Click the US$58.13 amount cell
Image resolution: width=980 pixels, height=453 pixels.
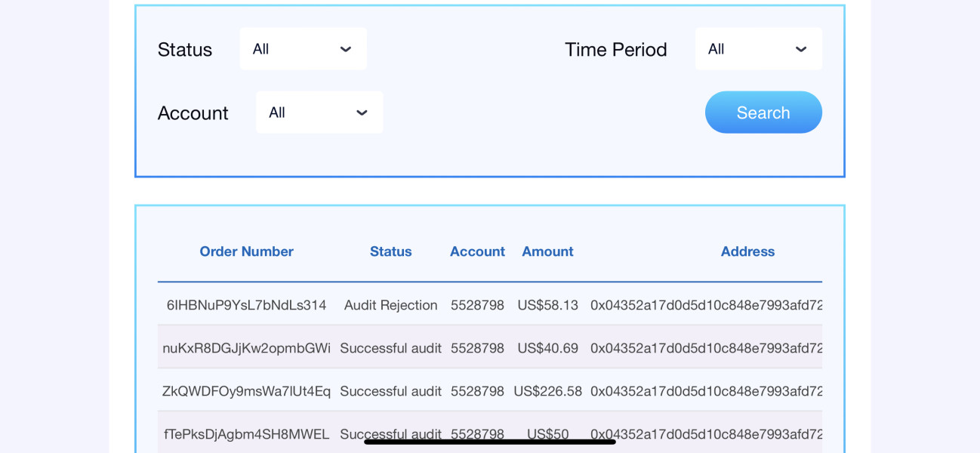tap(547, 305)
